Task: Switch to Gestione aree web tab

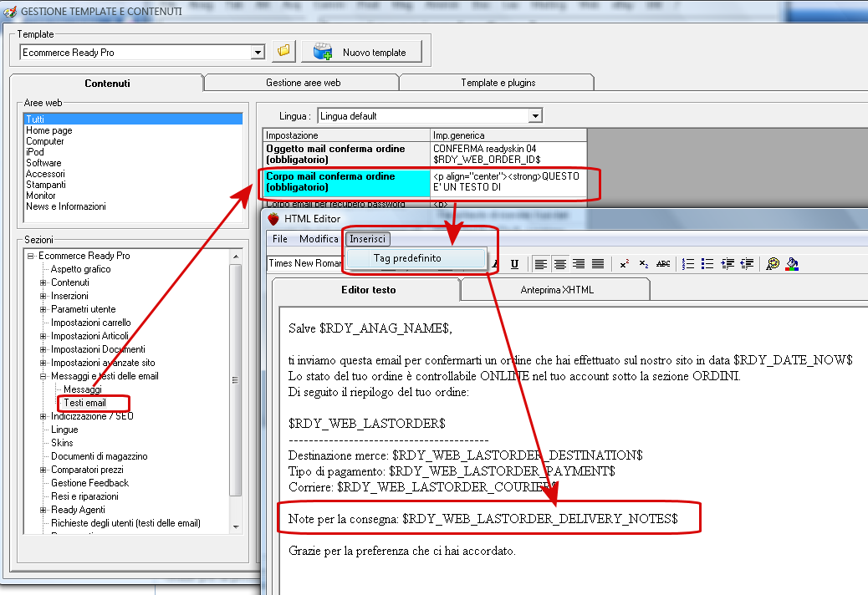Action: point(303,83)
